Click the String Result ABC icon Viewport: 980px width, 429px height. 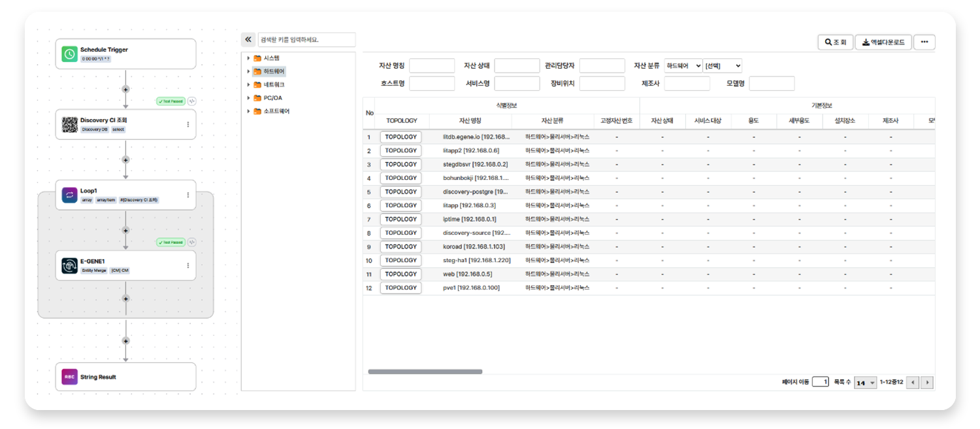click(70, 377)
